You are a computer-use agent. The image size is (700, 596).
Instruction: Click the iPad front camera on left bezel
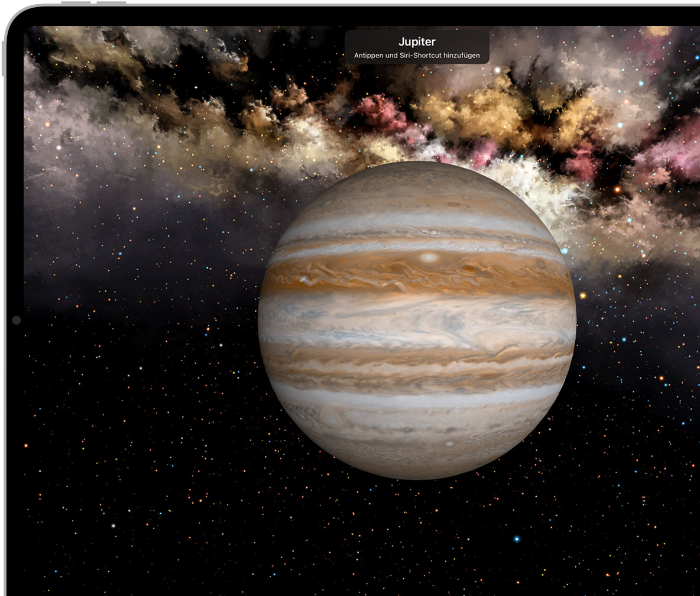16,320
